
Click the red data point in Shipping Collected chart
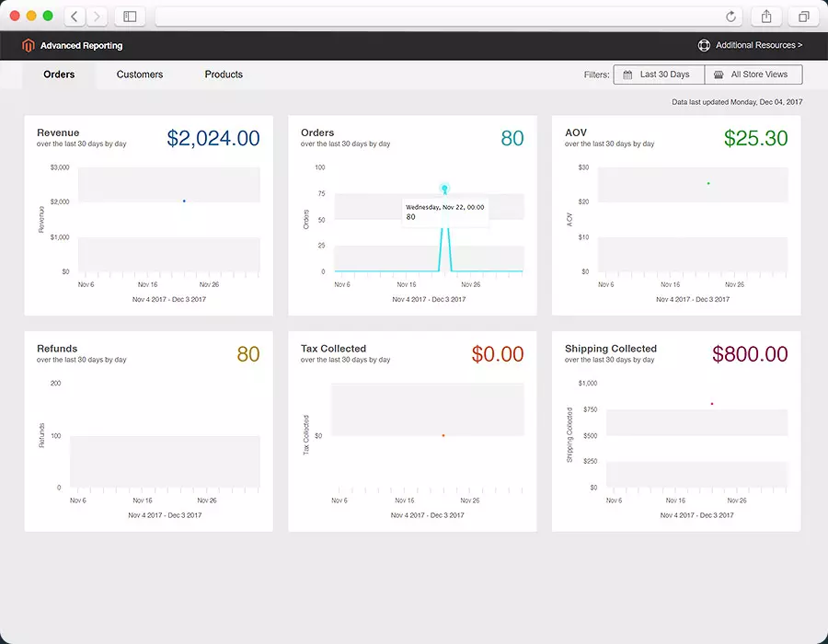click(x=712, y=404)
